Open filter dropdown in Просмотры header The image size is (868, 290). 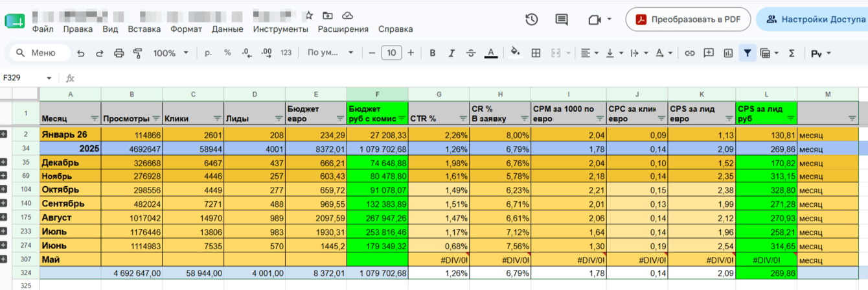[155, 119]
